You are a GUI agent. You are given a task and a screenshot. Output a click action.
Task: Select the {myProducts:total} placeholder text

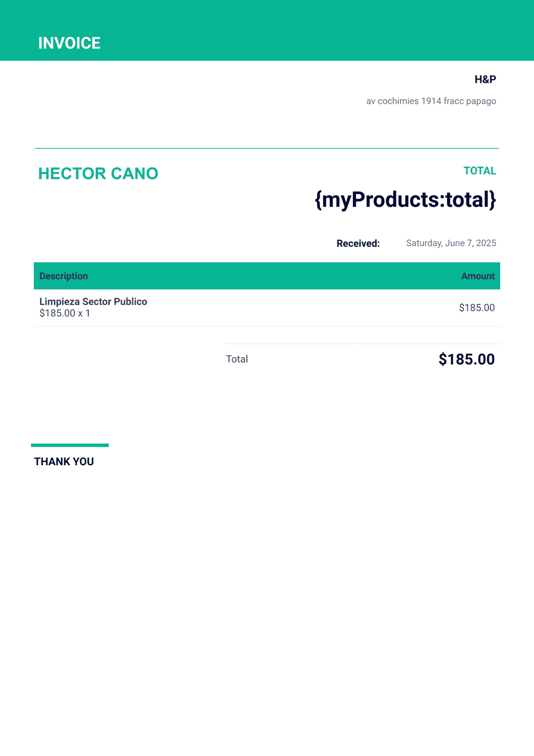click(405, 200)
